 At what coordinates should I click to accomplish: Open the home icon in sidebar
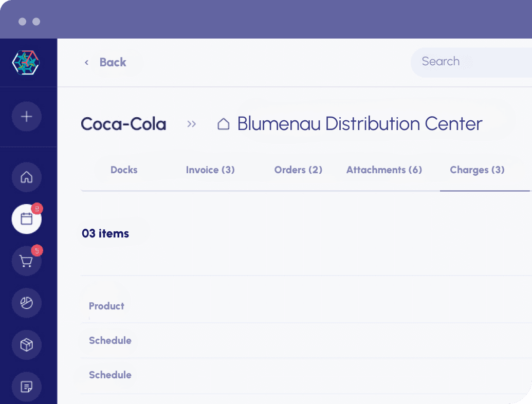[x=26, y=177]
